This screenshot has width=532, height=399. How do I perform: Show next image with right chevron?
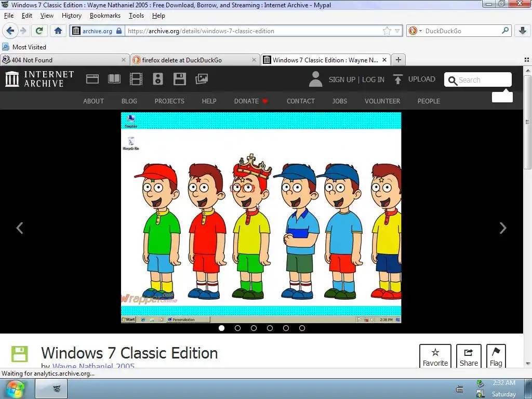coord(503,228)
